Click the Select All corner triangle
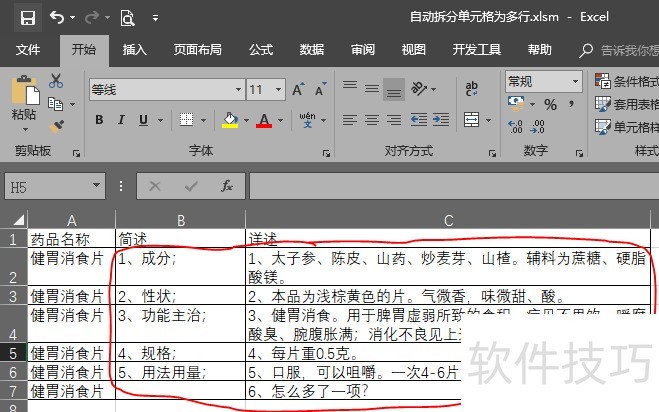659x412 pixels. pos(18,219)
